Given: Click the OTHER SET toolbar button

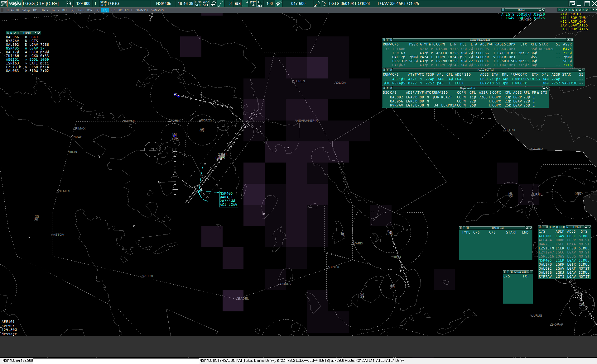Looking at the screenshot, I should [x=198, y=4].
